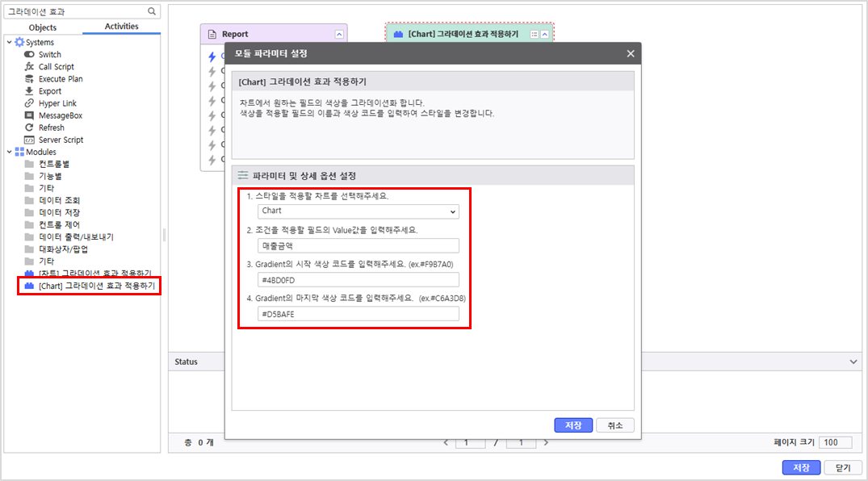Open the 대화상자/팝업 folder
868x481 pixels.
click(x=63, y=249)
